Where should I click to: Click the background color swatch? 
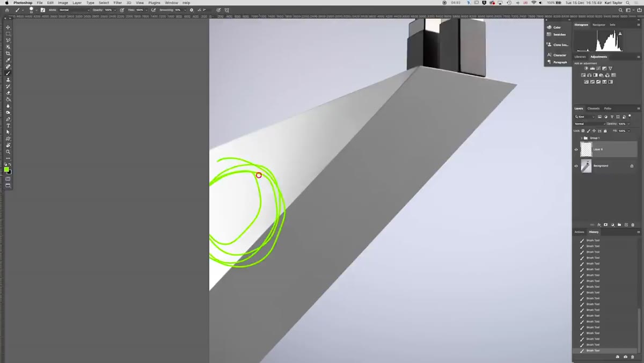pos(10,172)
